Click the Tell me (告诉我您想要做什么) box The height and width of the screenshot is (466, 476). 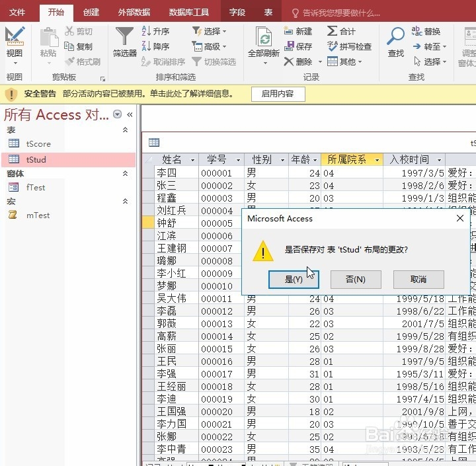[x=335, y=13]
